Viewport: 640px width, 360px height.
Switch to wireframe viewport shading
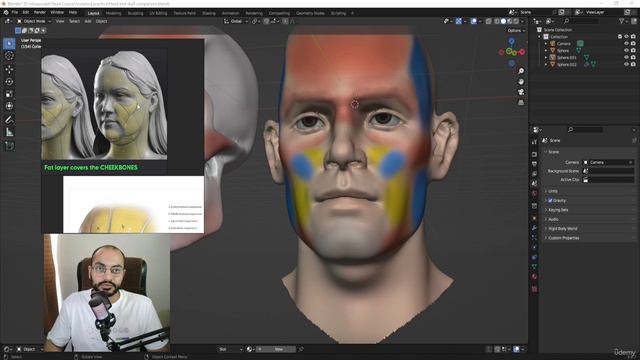pyautogui.click(x=497, y=21)
